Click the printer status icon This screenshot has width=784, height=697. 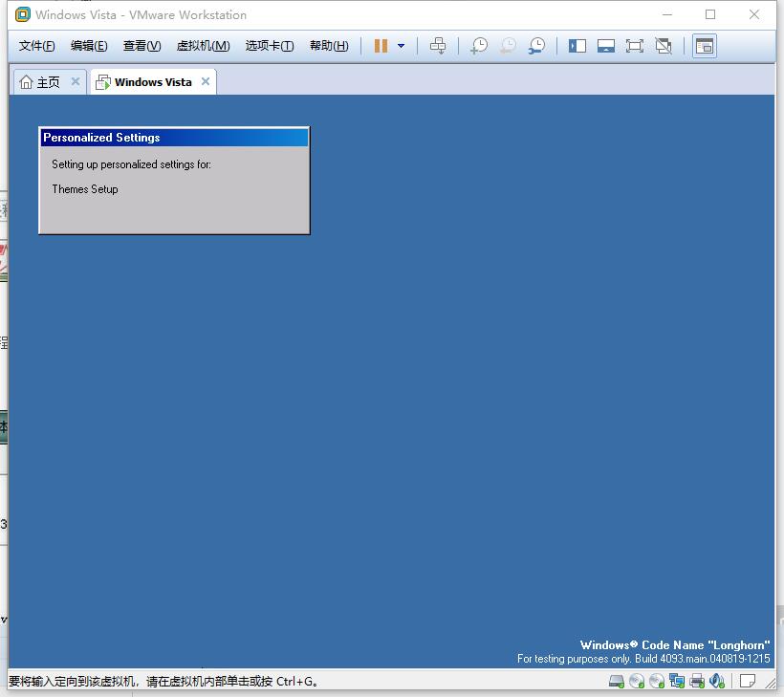click(697, 681)
